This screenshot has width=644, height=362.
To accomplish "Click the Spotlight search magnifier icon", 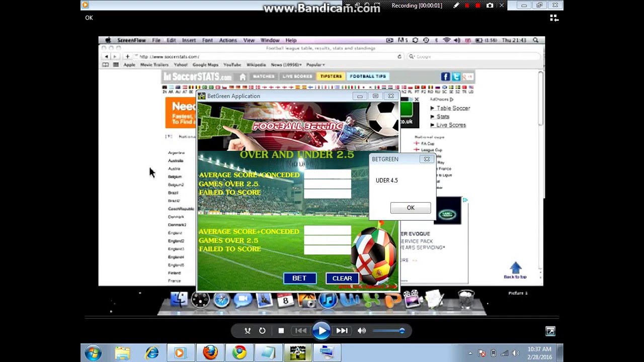I will (x=535, y=40).
